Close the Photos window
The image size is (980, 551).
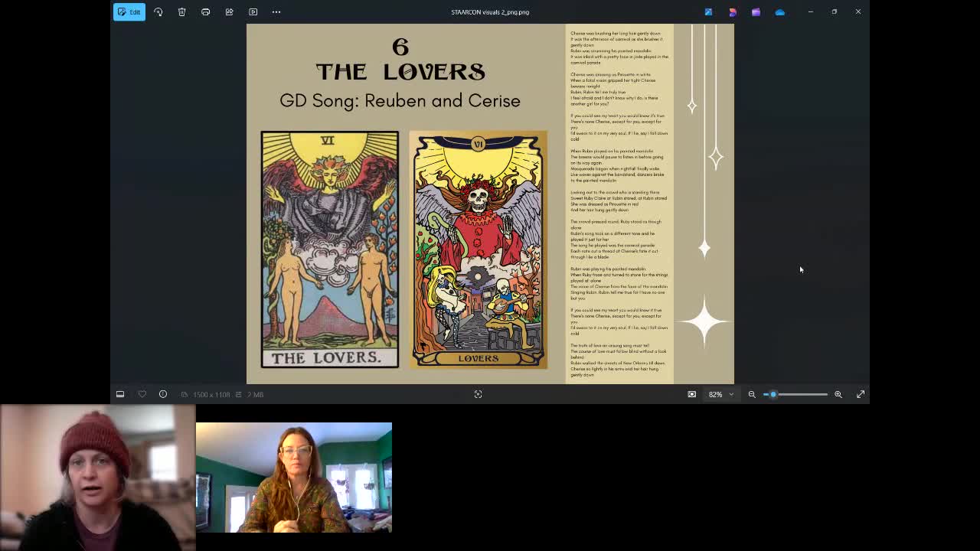[x=857, y=11]
